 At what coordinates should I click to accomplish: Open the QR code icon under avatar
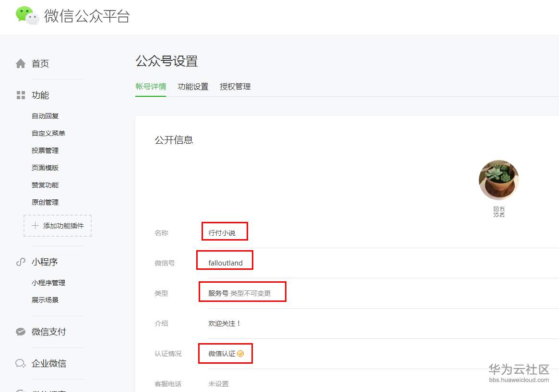499,212
